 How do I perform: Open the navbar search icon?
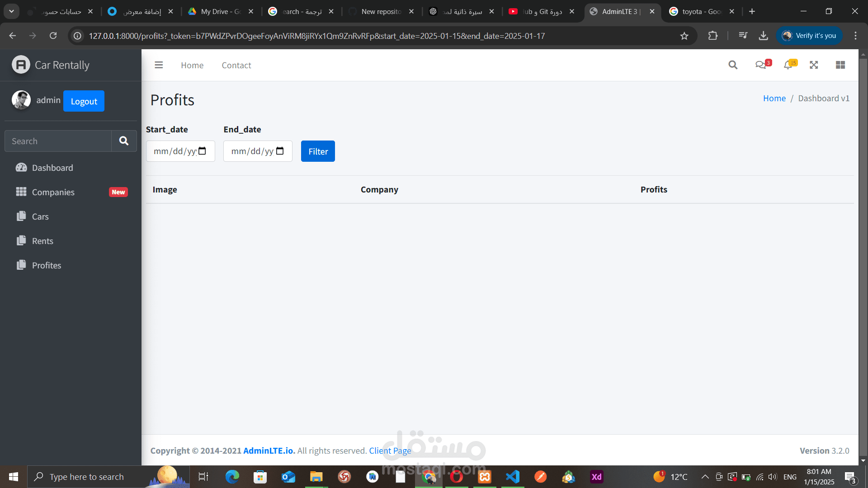(x=733, y=65)
